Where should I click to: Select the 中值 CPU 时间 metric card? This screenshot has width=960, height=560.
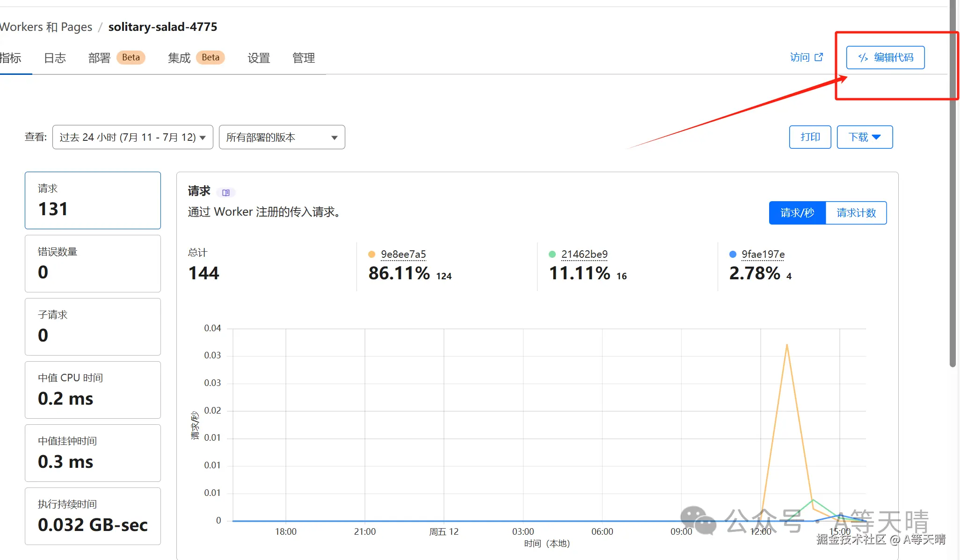click(93, 390)
